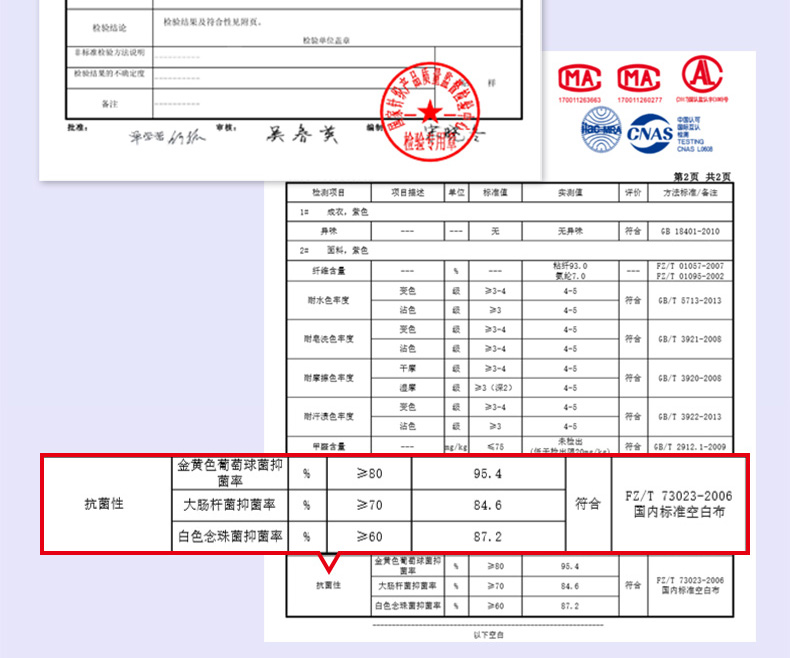Click the '1# 成衣, 紫色' sample row

click(x=509, y=212)
